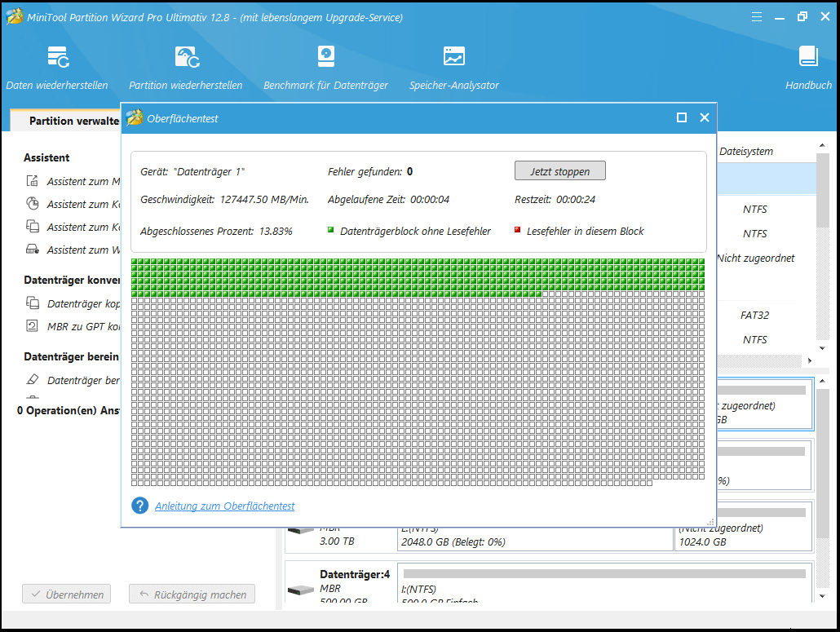Open Anleitung zum Oberflächentest

click(x=224, y=506)
